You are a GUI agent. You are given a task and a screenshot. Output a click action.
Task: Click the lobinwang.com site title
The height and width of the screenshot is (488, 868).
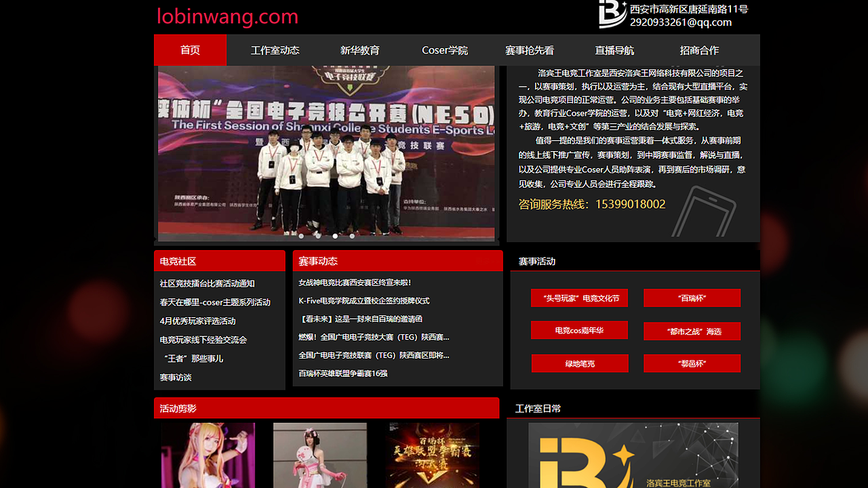click(x=227, y=16)
